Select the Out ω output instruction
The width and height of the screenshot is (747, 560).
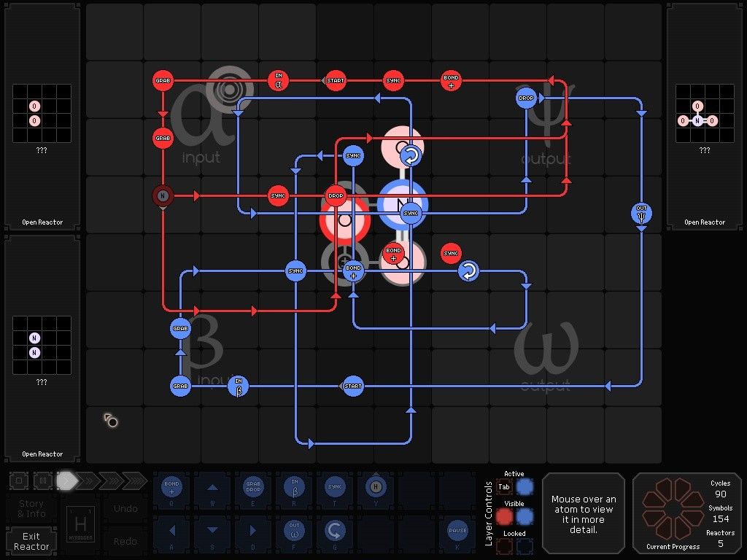[x=294, y=530]
